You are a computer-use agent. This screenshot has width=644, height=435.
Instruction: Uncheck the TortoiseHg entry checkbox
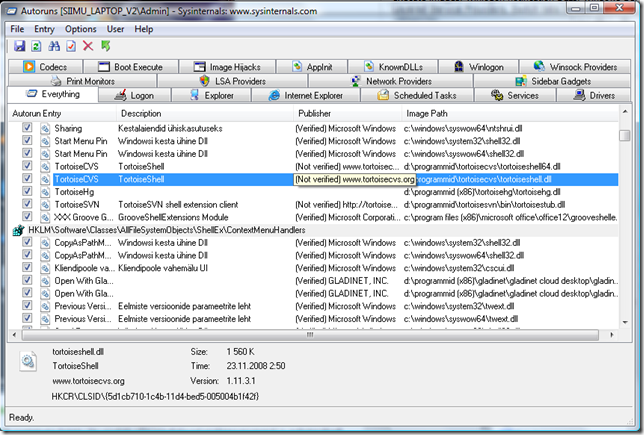coord(27,191)
